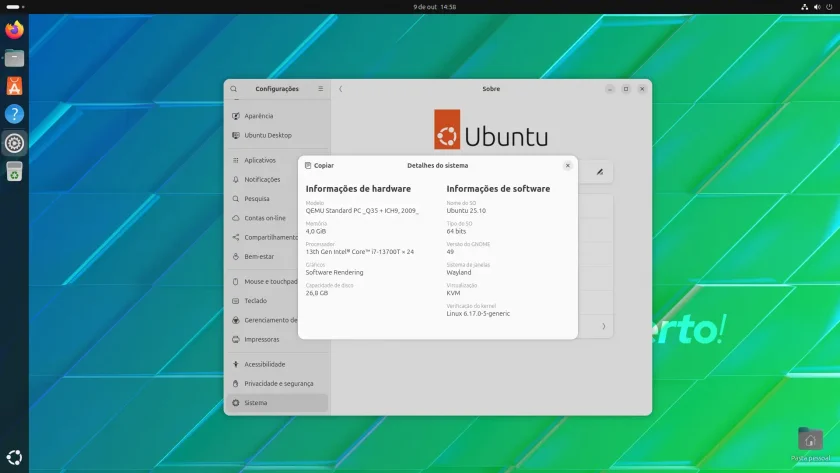The height and width of the screenshot is (473, 840).
Task: Open the Configurações hamburger menu
Action: 320,89
